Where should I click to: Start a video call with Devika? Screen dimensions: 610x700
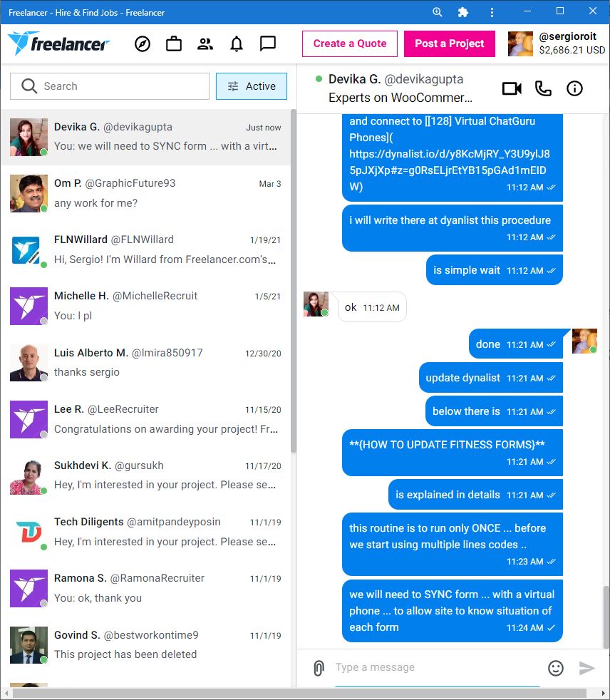512,88
